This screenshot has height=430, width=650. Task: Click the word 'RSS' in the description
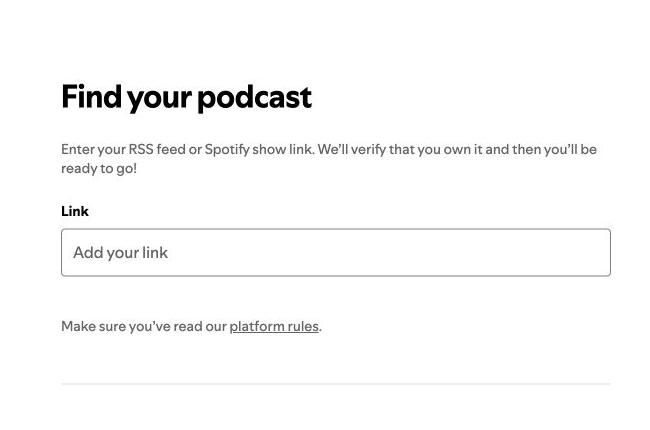point(141,149)
